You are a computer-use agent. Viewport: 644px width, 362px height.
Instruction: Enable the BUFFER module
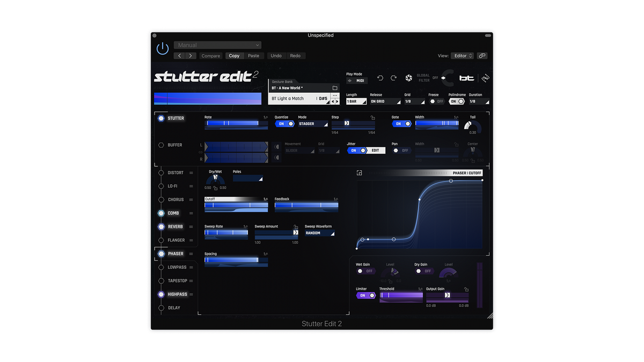[161, 145]
